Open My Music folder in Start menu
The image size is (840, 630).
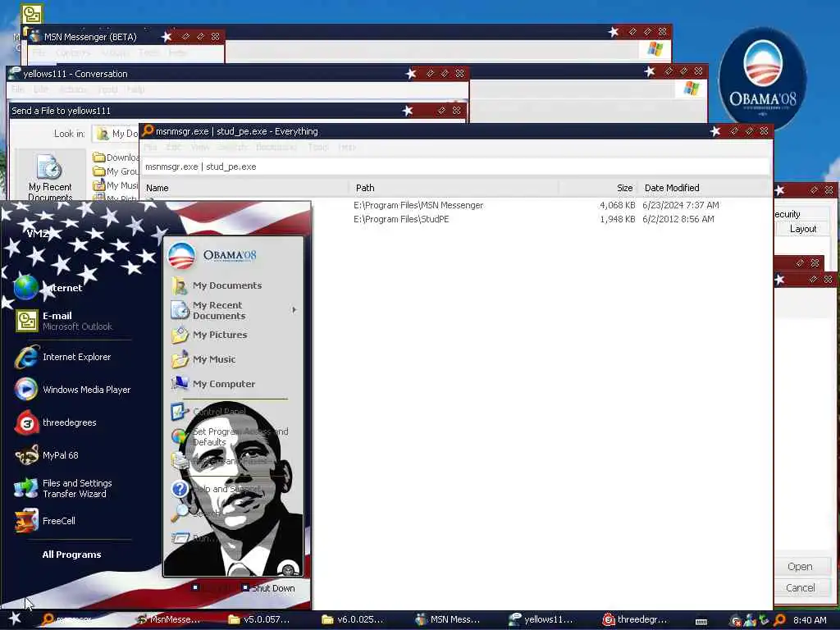[x=203, y=359]
